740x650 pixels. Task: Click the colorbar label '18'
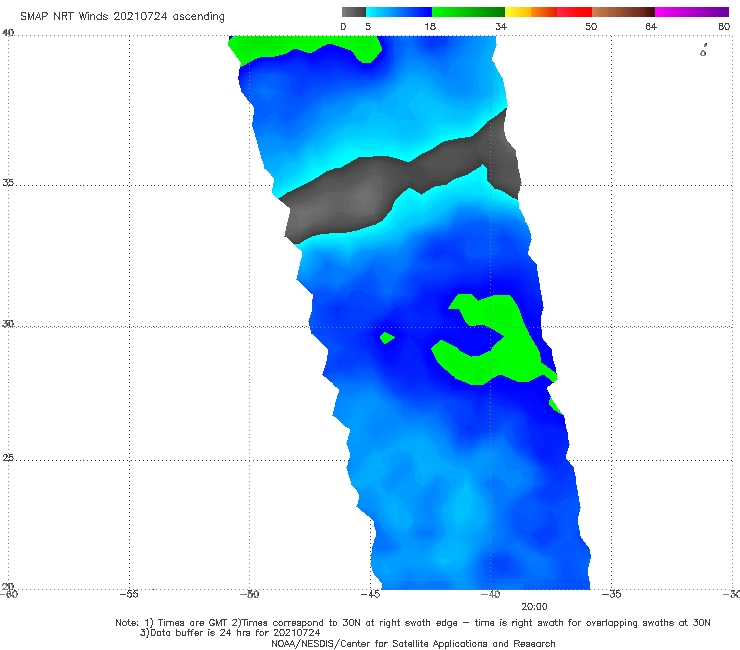[x=430, y=27]
